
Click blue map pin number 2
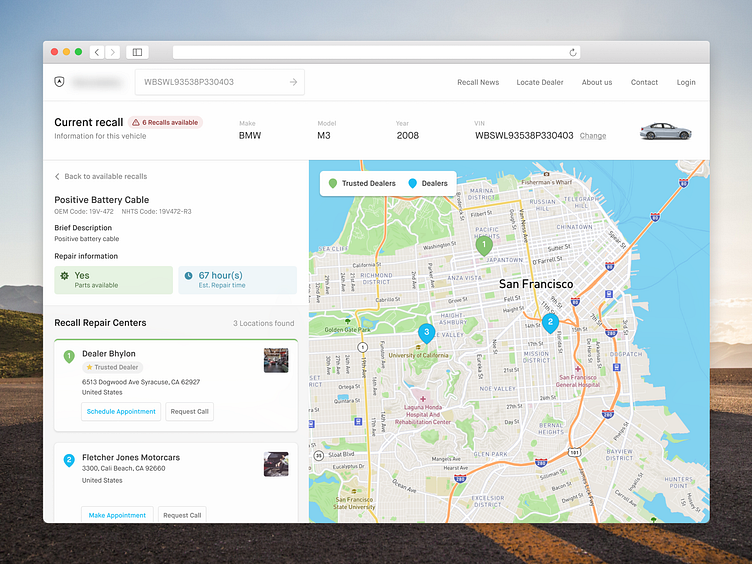550,321
